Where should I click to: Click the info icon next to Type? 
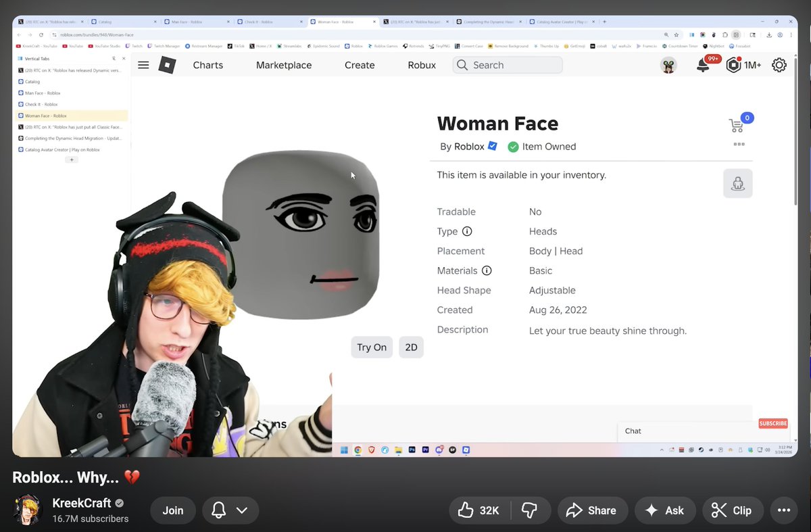click(466, 231)
